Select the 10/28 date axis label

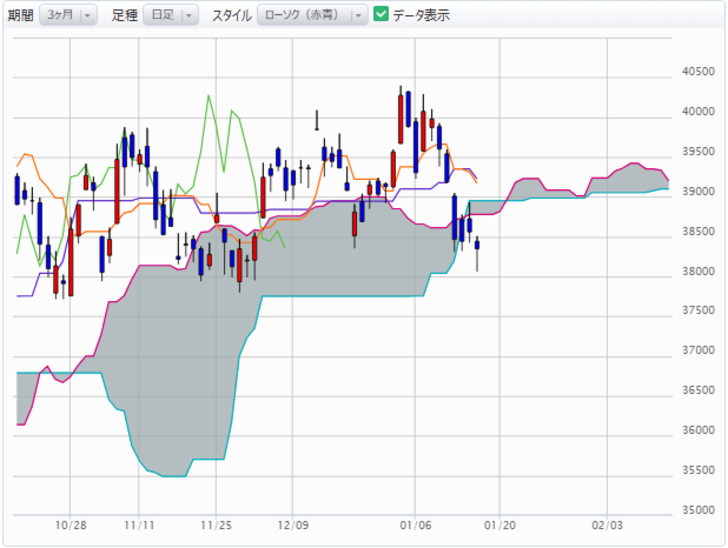71,523
